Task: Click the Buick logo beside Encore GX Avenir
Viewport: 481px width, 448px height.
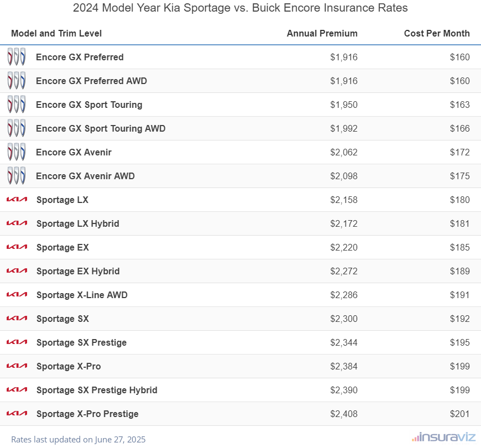Action: (x=17, y=152)
